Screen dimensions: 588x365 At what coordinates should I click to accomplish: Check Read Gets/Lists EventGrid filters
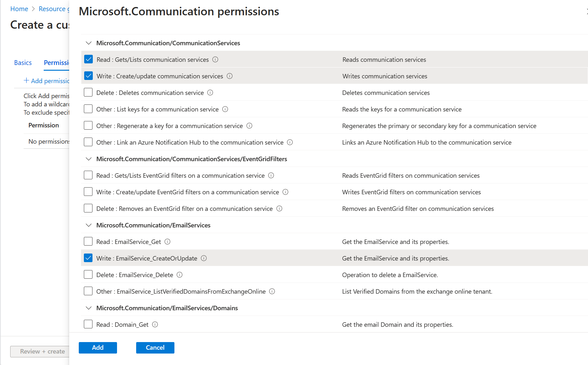coord(88,175)
